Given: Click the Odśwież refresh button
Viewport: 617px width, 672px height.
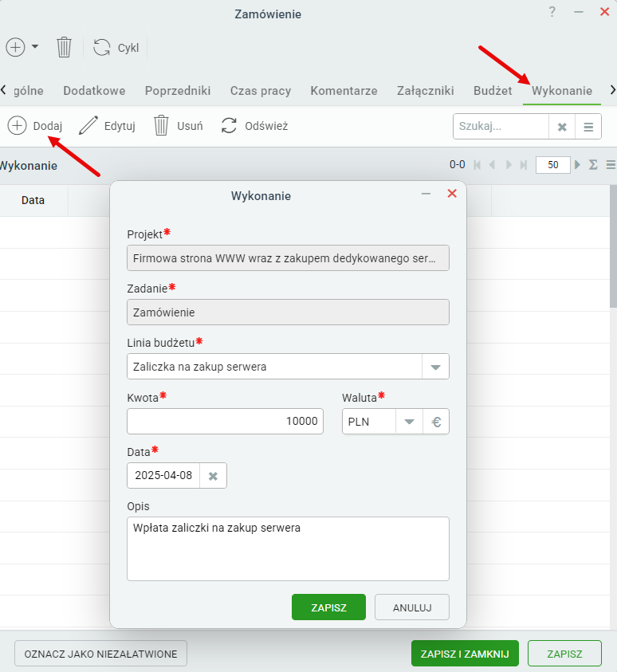Looking at the screenshot, I should point(254,126).
